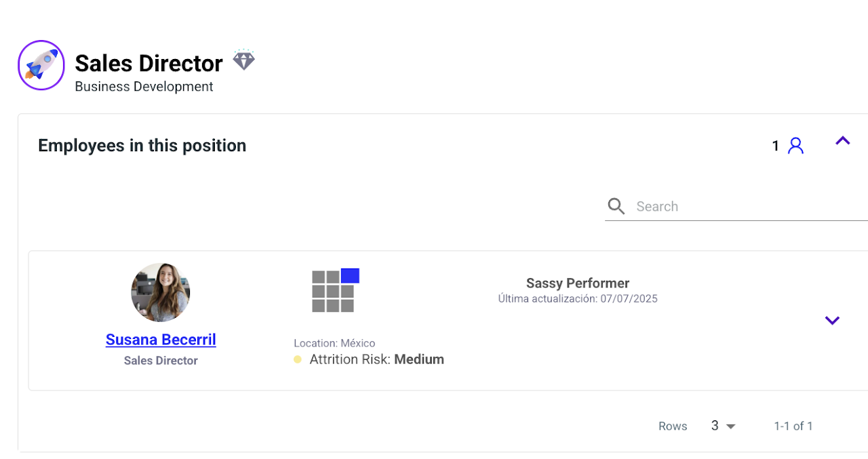Click the rocket position icon
868x459 pixels.
[41, 65]
